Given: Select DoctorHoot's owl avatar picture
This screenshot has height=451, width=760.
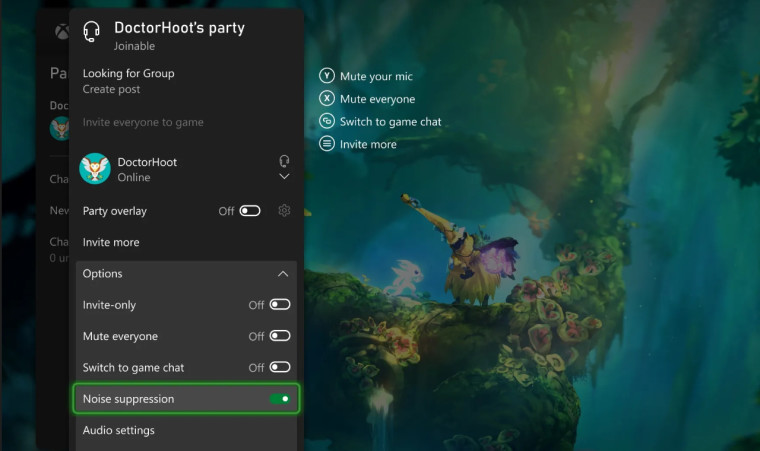Looking at the screenshot, I should [x=95, y=169].
